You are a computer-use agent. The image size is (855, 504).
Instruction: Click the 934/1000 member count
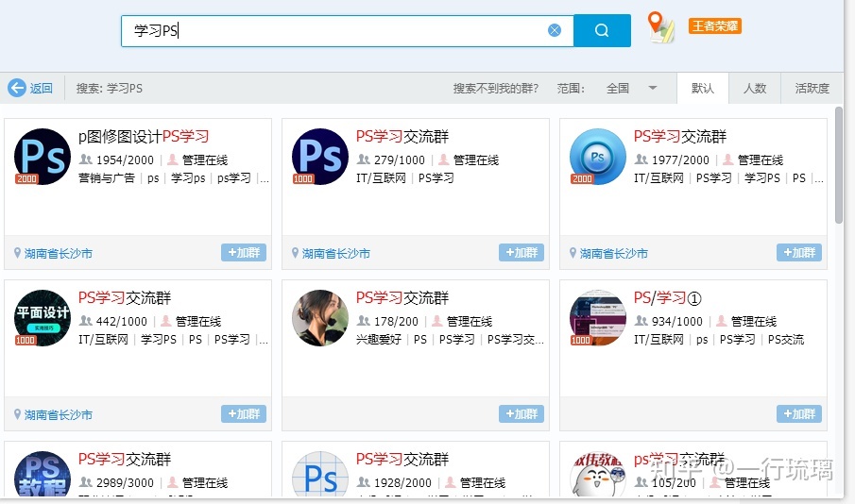[677, 322]
